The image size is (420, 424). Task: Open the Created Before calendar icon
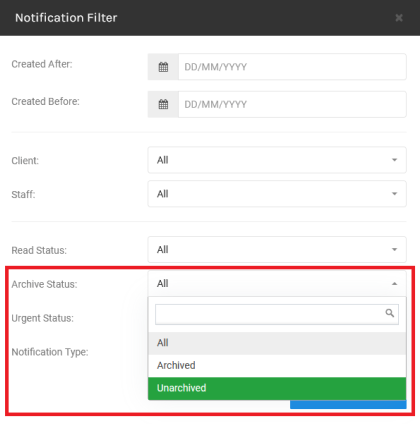pos(163,104)
